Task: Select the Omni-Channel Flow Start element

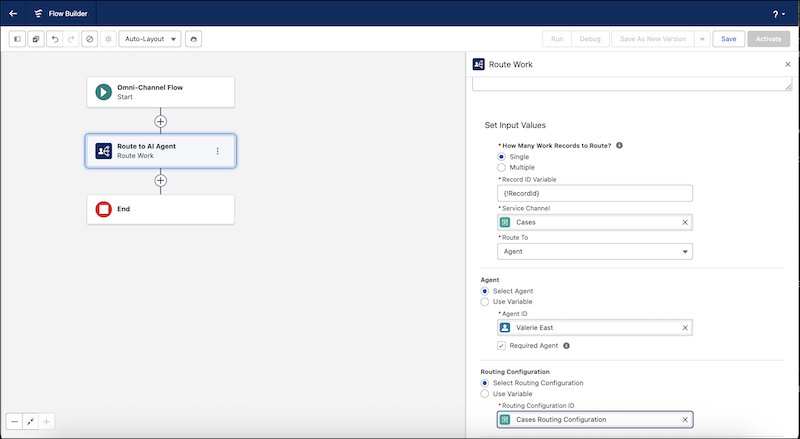Action: (161, 92)
